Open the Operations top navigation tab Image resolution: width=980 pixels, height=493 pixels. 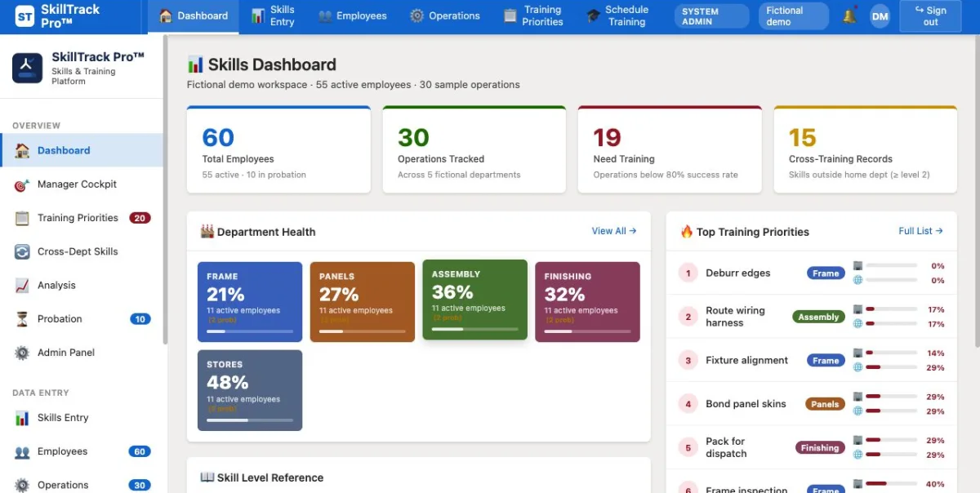tap(445, 16)
